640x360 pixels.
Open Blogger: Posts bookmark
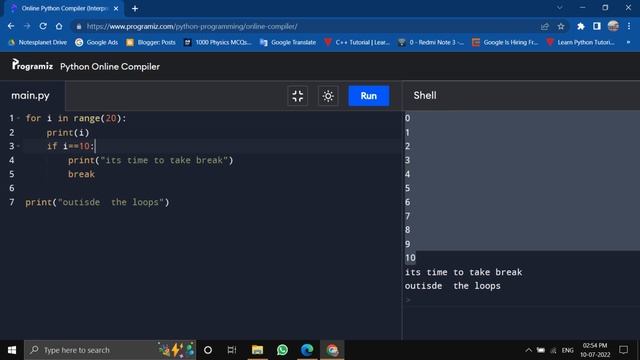coord(151,42)
